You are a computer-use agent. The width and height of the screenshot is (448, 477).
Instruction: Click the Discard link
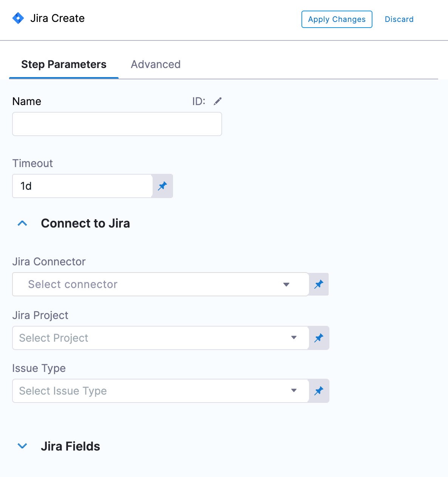(399, 19)
